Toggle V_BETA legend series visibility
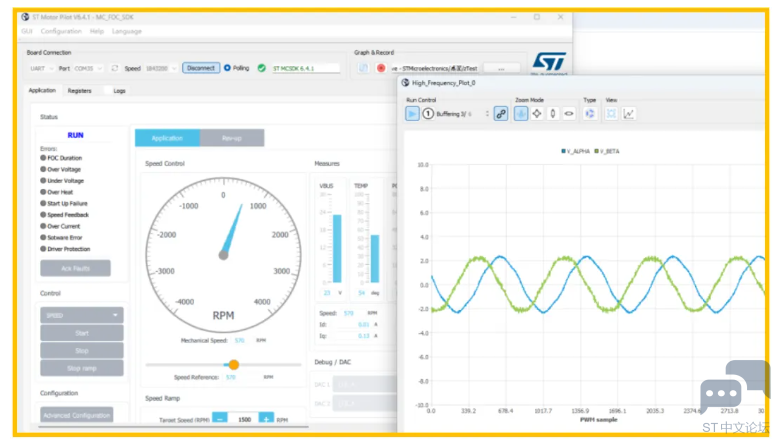The image size is (779, 443). 607,151
